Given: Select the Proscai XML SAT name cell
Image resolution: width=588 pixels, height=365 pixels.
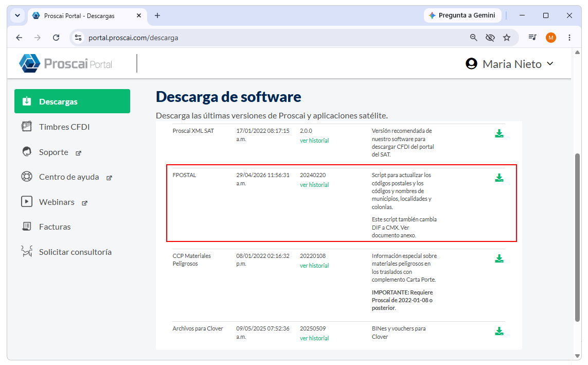Looking at the screenshot, I should [193, 131].
